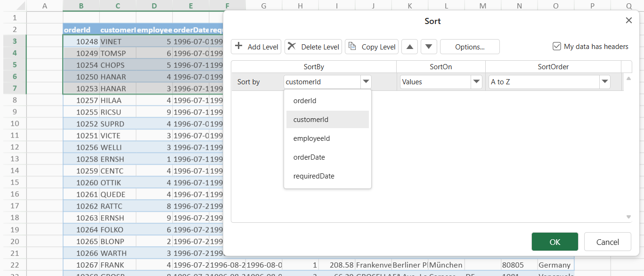644x276 pixels.
Task: Confirm sorting with the OK button
Action: 554,242
